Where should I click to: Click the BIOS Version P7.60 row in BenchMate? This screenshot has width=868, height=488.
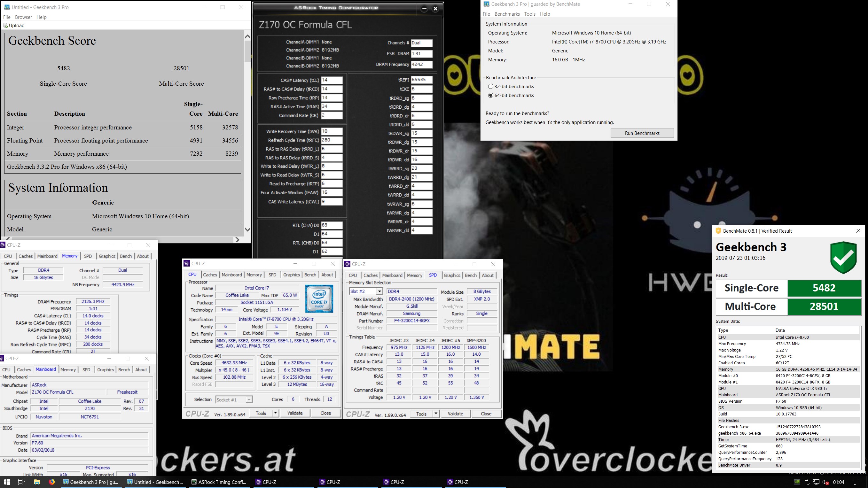click(788, 401)
